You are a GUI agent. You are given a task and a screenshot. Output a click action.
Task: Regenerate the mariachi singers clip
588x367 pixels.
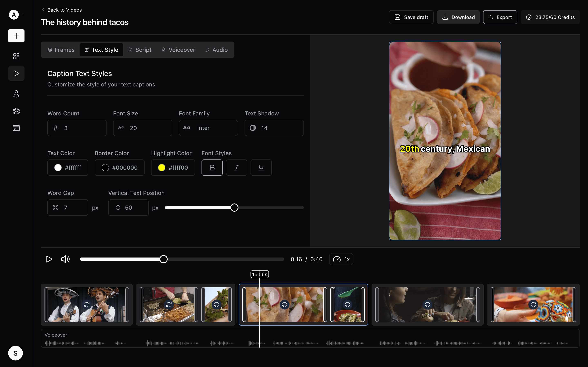pos(87,304)
